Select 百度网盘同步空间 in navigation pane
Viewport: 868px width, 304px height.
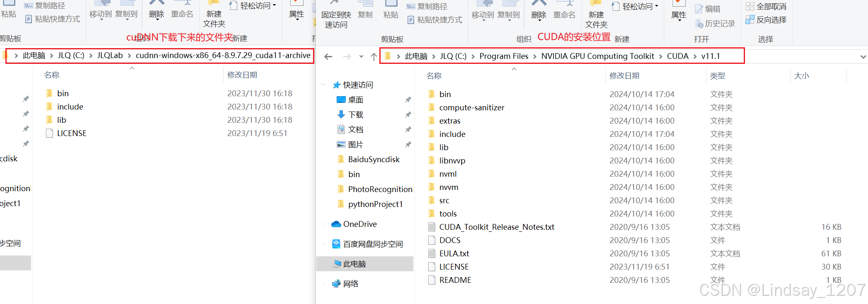click(372, 244)
